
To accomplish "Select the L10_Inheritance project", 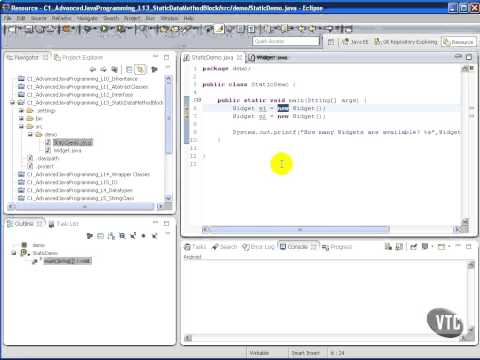I will click(x=82, y=79).
